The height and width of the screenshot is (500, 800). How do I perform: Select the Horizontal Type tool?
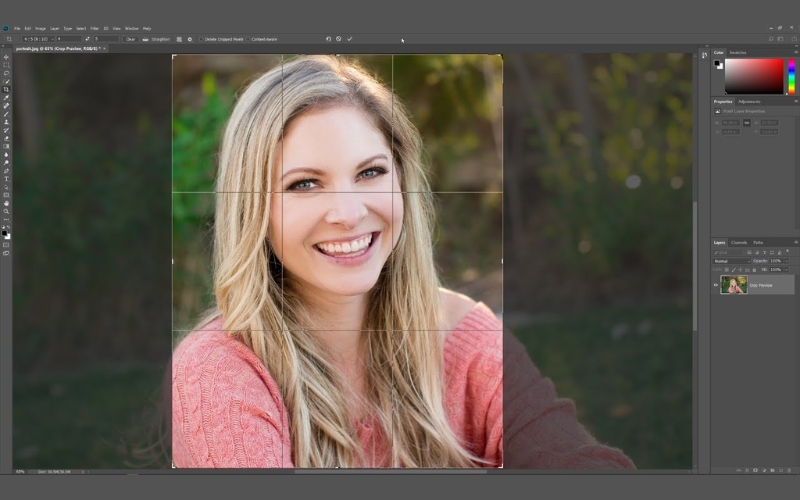tap(6, 179)
